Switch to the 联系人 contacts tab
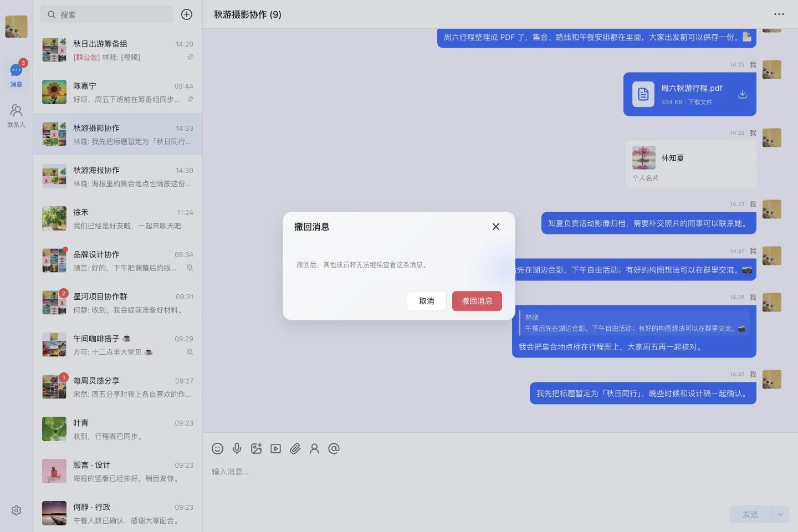The image size is (798, 532). 16,116
